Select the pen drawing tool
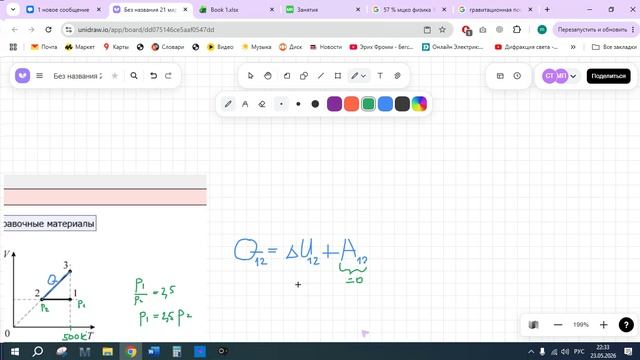640x360 pixels. (354, 76)
